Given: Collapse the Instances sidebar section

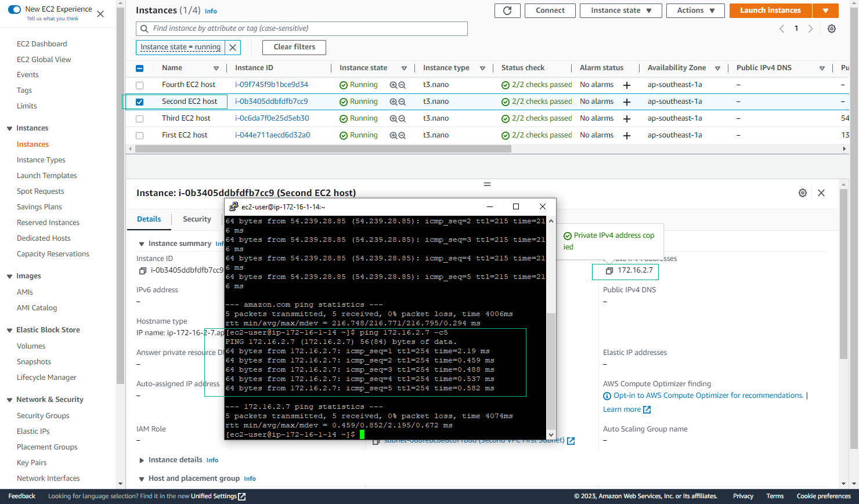Looking at the screenshot, I should point(9,129).
